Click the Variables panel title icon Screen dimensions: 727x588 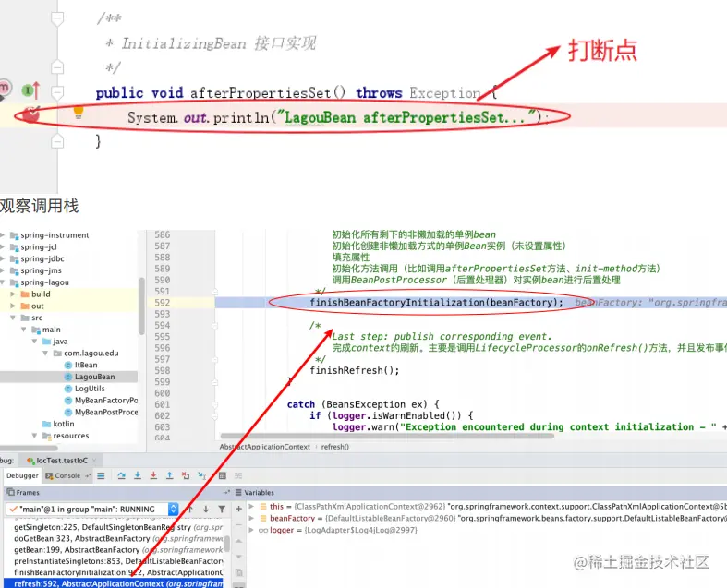[x=238, y=493]
